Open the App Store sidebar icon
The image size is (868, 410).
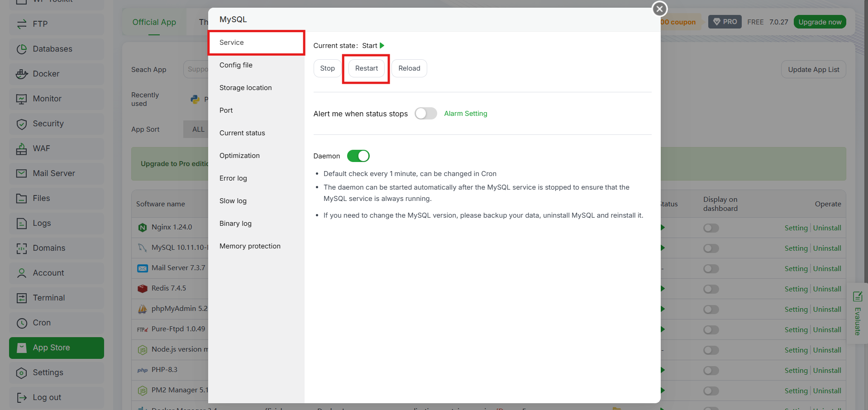point(22,348)
